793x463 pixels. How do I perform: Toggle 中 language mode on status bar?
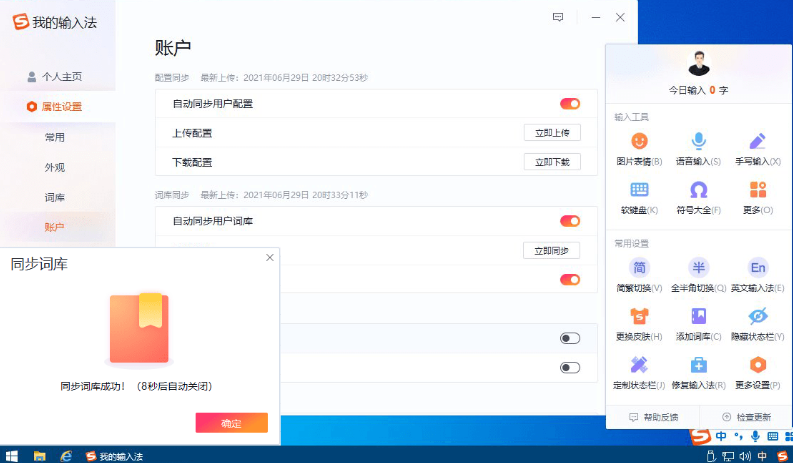pos(721,436)
